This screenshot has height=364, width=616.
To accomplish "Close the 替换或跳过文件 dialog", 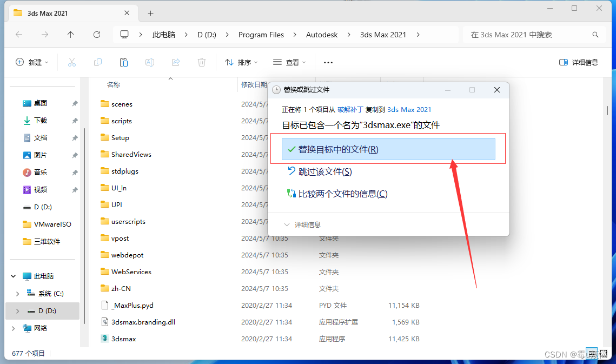I will [497, 90].
